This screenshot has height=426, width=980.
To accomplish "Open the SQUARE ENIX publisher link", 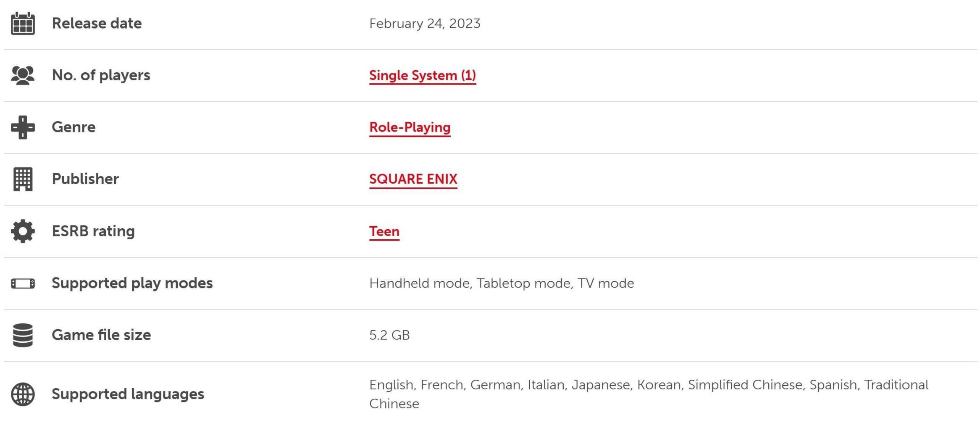I will pyautogui.click(x=413, y=179).
